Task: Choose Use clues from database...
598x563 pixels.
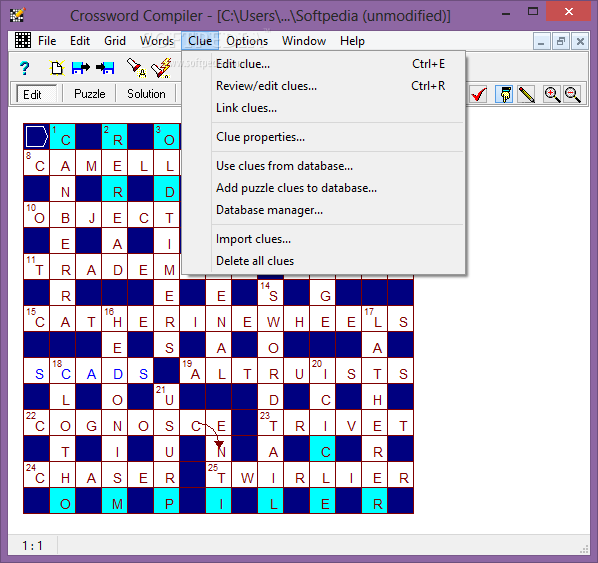Action: click(323, 166)
